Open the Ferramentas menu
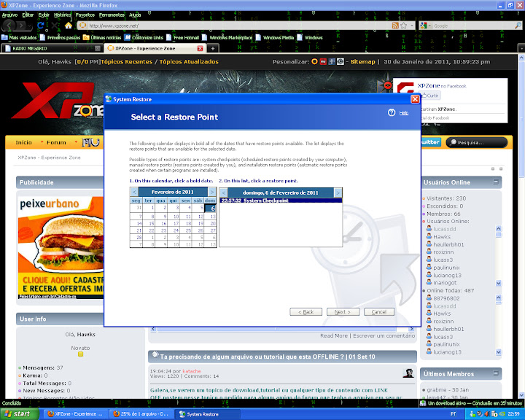 pos(112,15)
